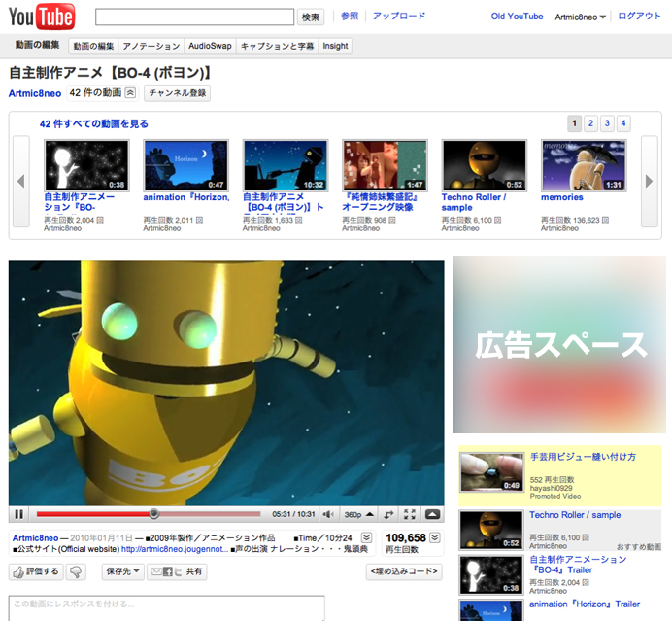Click the Artmic8neo uploader link in description
This screenshot has width=672, height=621.
(x=35, y=538)
